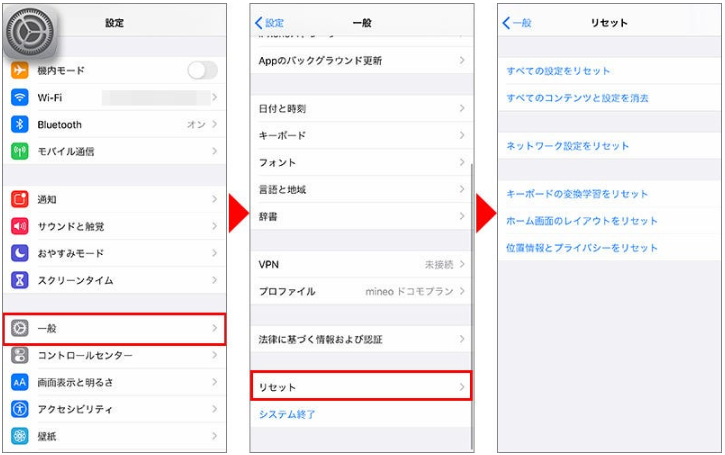Tap 位置情報とプライバシーをリセット
The image size is (725, 455).
coord(582,248)
